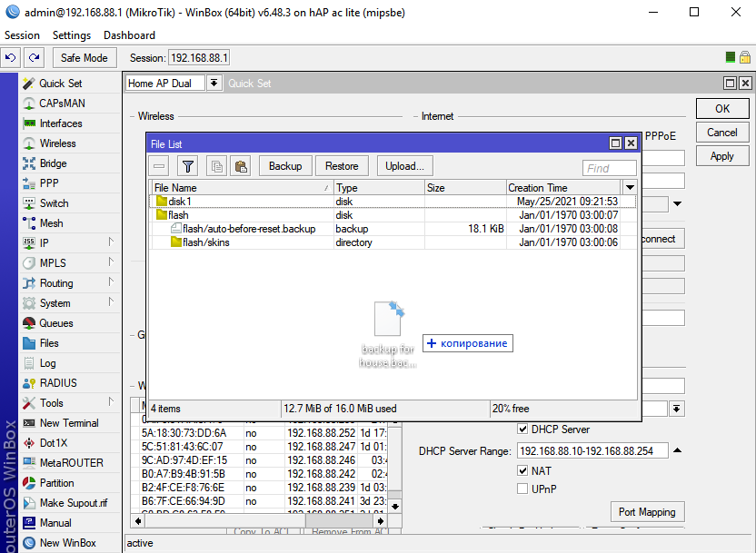This screenshot has height=553, width=756.
Task: Click the paste icon in File List toolbar
Action: coord(240,166)
